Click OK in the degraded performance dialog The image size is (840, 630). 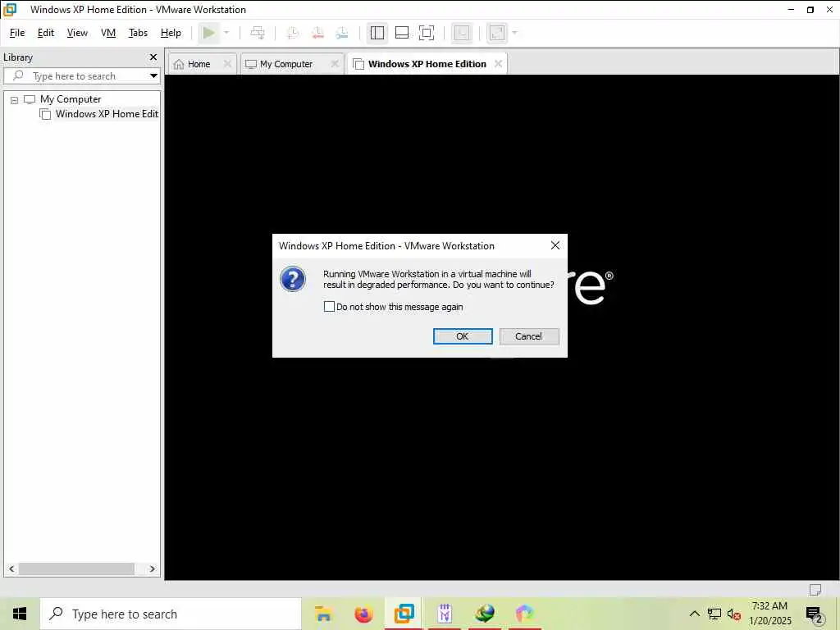coord(463,336)
